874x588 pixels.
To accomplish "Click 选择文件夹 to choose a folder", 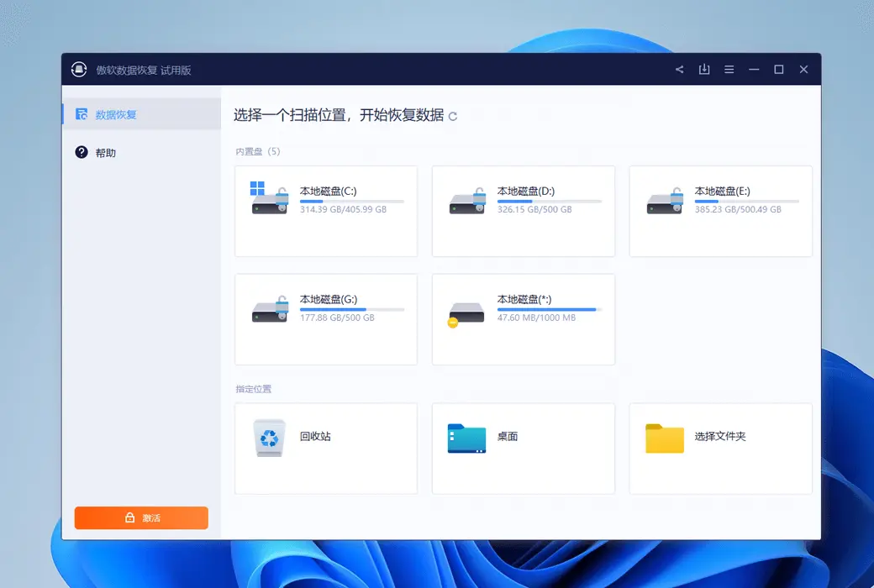I will click(720, 437).
